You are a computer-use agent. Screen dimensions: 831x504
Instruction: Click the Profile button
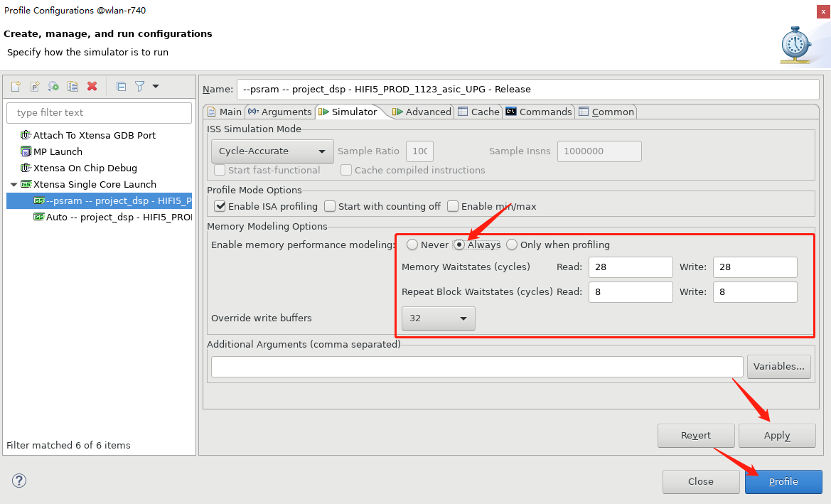pyautogui.click(x=783, y=482)
